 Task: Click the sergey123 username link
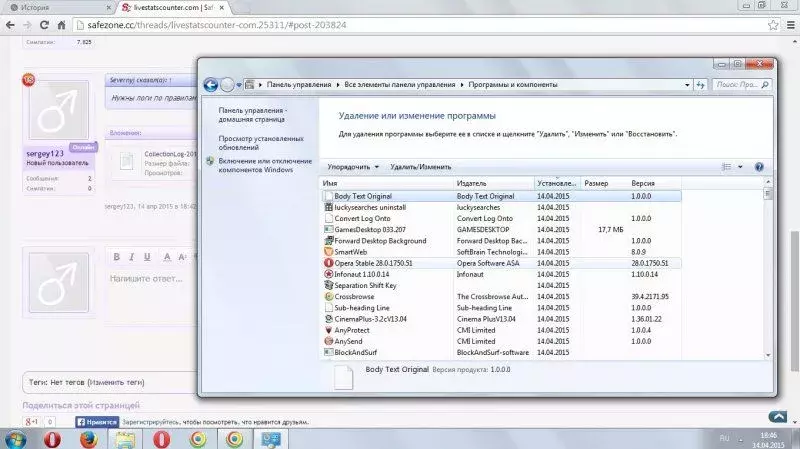tap(45, 154)
